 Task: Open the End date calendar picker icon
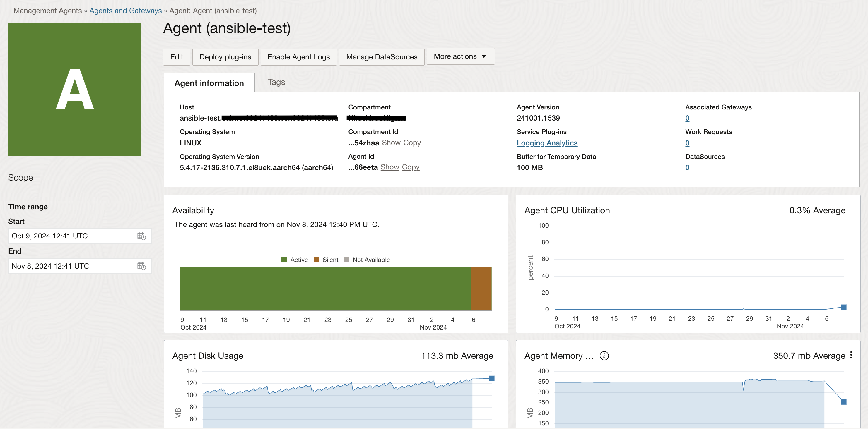click(x=141, y=266)
